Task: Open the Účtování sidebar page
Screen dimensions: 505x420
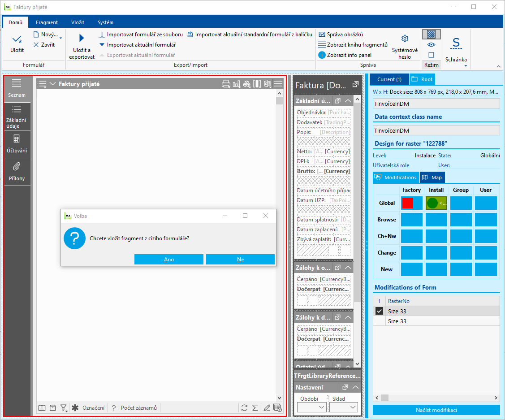Action: click(17, 144)
